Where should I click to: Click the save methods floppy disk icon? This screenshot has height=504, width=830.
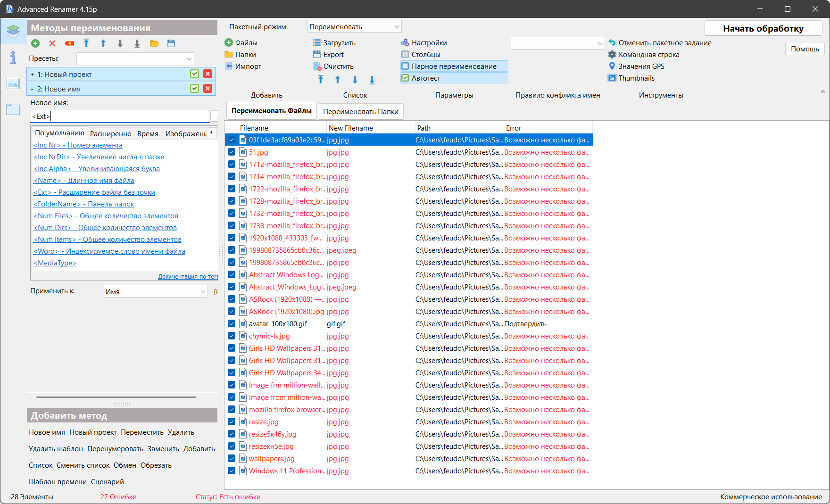click(171, 43)
